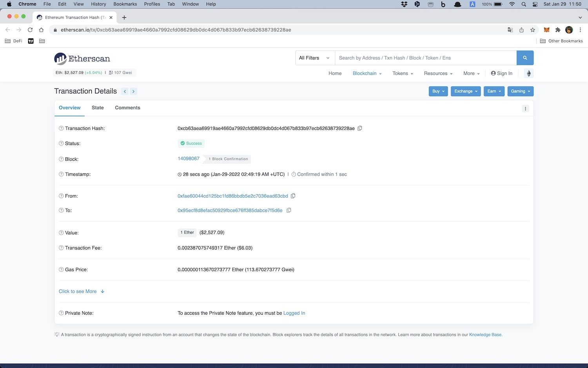
Task: Open the Chrome extensions puzzle icon
Action: pyautogui.click(x=558, y=30)
